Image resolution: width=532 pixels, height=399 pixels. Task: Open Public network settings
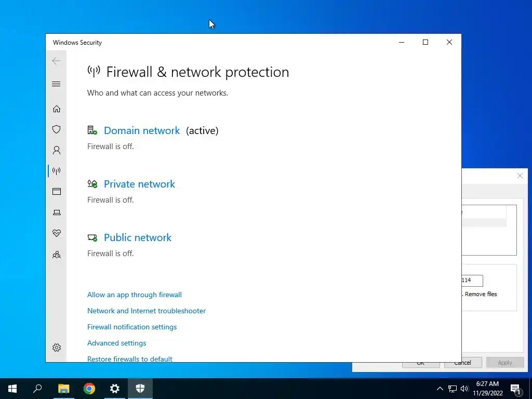pyautogui.click(x=137, y=237)
